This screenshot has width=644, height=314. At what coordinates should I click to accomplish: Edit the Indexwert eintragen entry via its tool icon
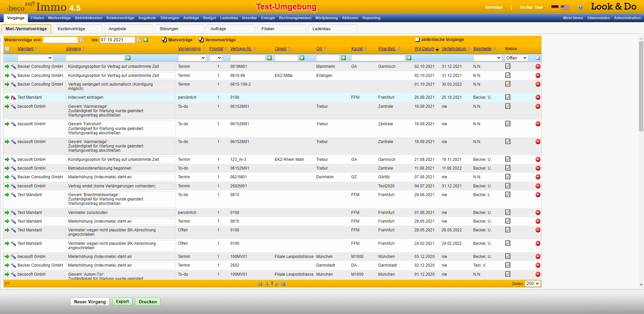tap(13, 97)
